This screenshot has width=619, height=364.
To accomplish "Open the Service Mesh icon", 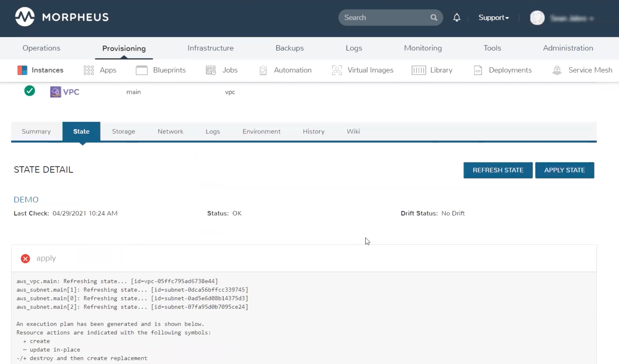I will pyautogui.click(x=557, y=70).
